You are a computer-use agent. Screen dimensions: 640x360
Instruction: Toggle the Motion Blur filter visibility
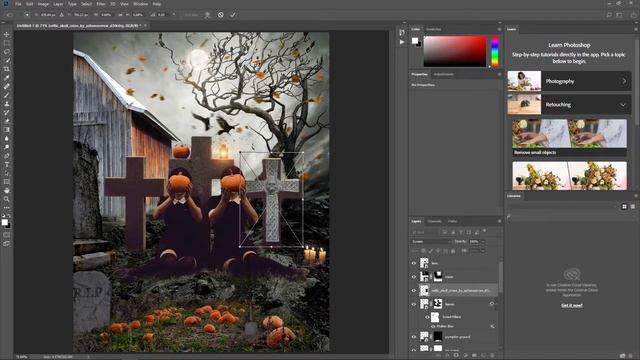(433, 327)
